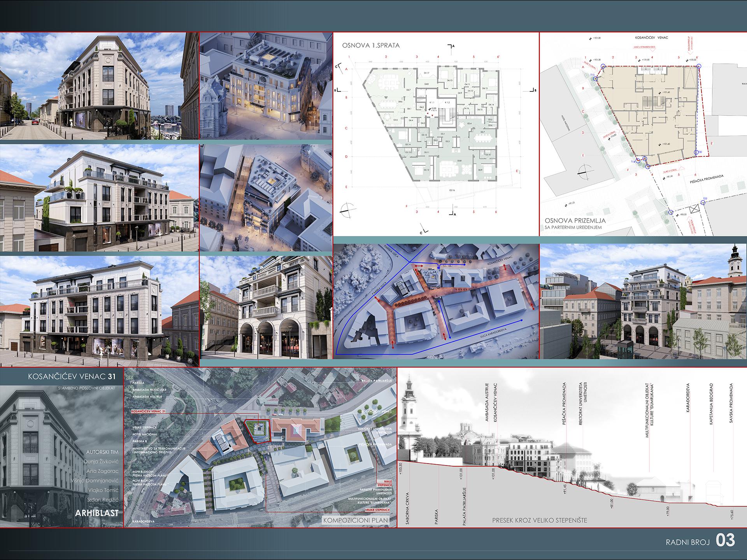Click the ARHIBLAST team name

point(97,513)
